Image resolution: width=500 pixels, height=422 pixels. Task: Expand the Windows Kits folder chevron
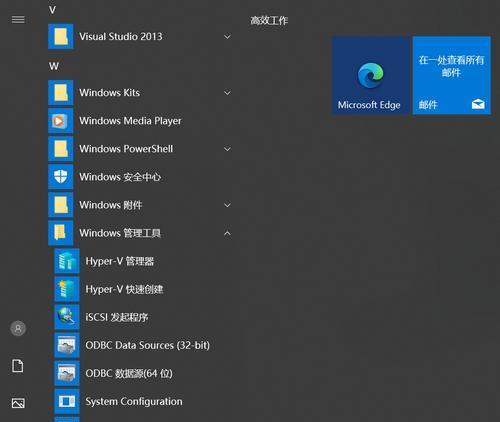pos(227,93)
